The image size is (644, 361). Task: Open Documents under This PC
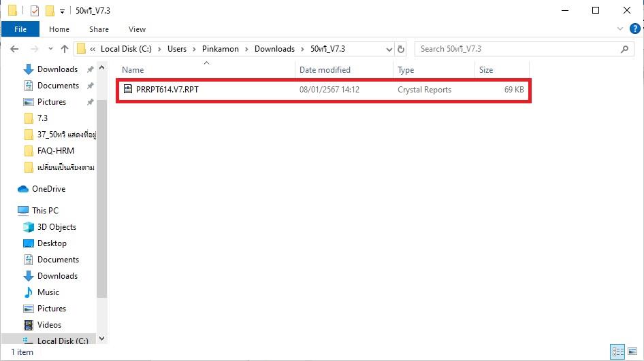point(58,260)
